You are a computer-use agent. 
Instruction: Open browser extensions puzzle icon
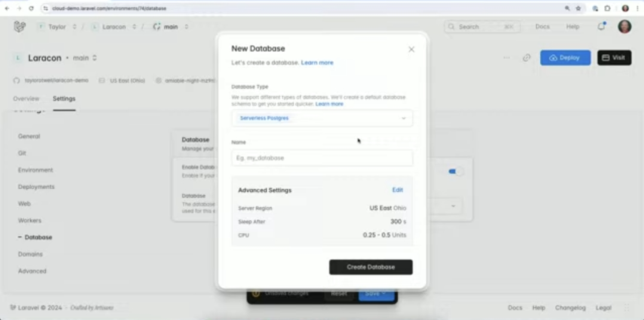pos(607,8)
